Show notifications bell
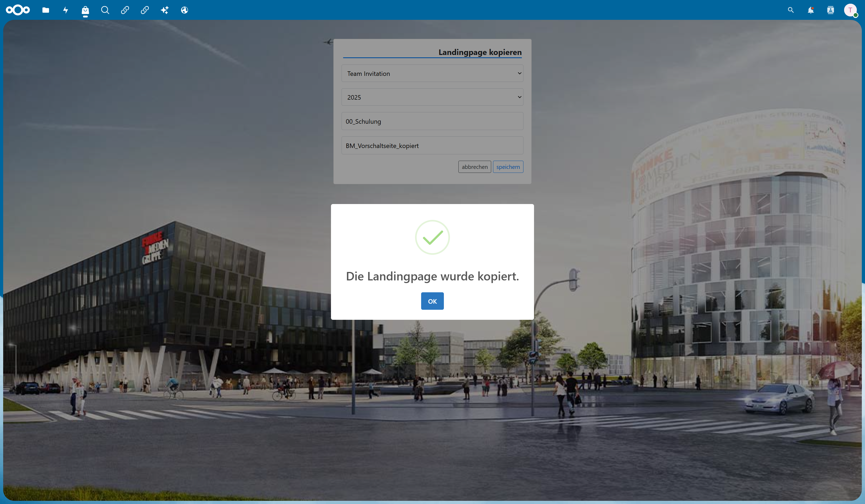This screenshot has width=865, height=504. 811,10
